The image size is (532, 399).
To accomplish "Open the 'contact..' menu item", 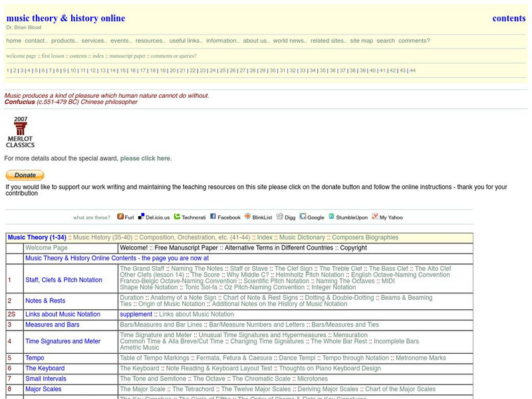I will pyautogui.click(x=37, y=41).
